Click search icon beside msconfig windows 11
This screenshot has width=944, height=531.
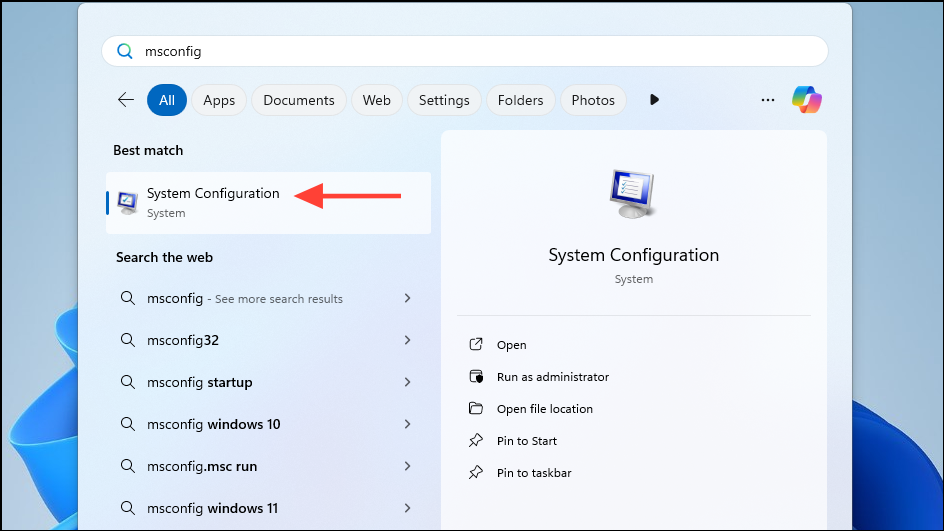(x=128, y=508)
